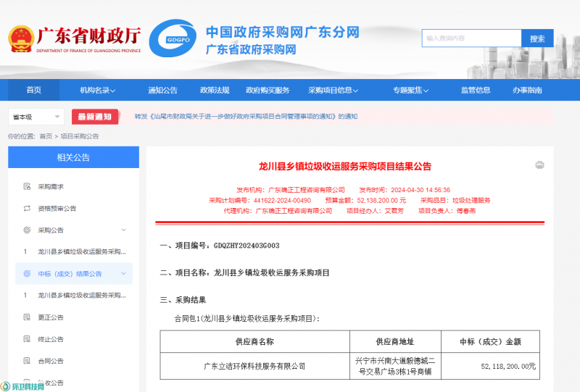Open the 政府购买服务 nav item
The height and width of the screenshot is (392, 580).
[x=268, y=91]
